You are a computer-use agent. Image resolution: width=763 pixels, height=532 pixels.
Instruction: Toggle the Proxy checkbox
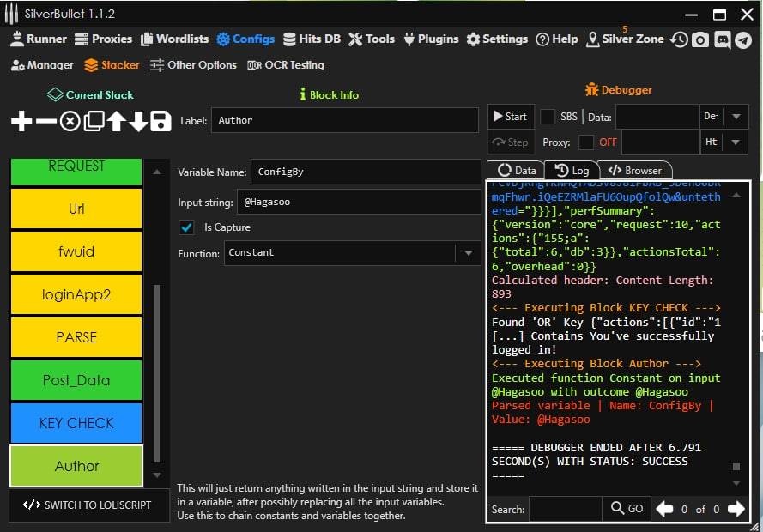click(586, 142)
